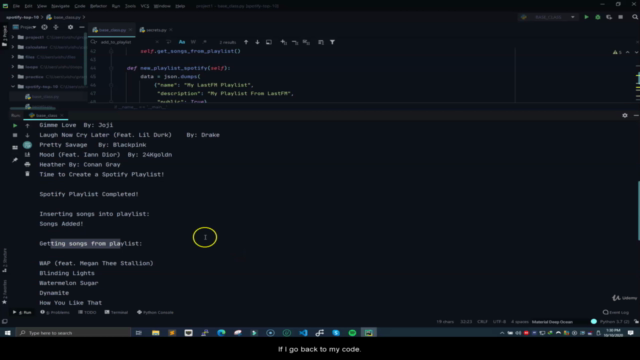Open the Terminal tool window
The image size is (640, 360).
(116, 312)
